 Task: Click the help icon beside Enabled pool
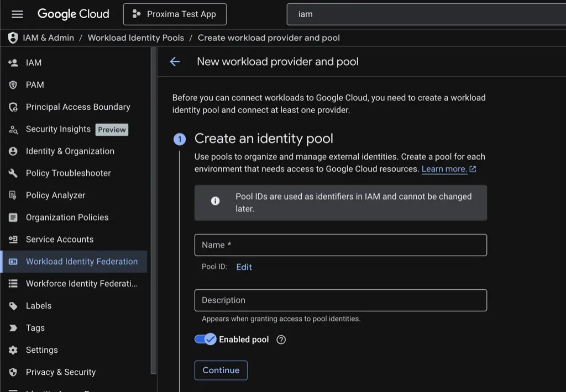coord(281,340)
